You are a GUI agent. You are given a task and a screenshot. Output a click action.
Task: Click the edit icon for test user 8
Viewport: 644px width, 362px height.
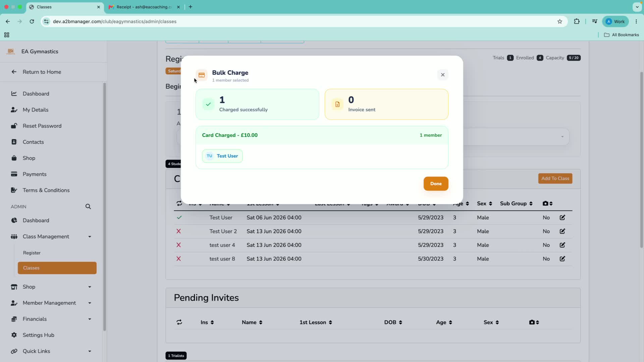(562, 259)
